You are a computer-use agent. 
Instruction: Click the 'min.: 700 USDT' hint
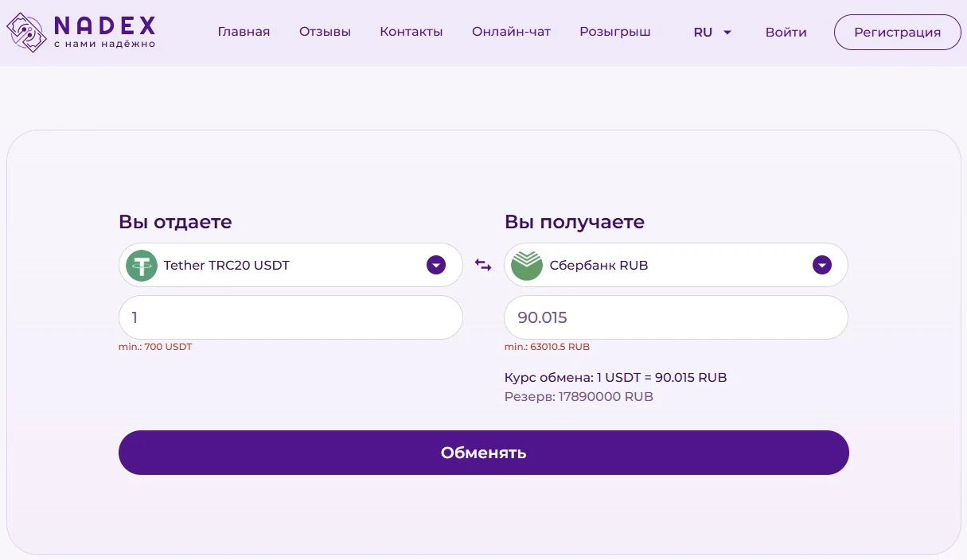pyautogui.click(x=155, y=347)
